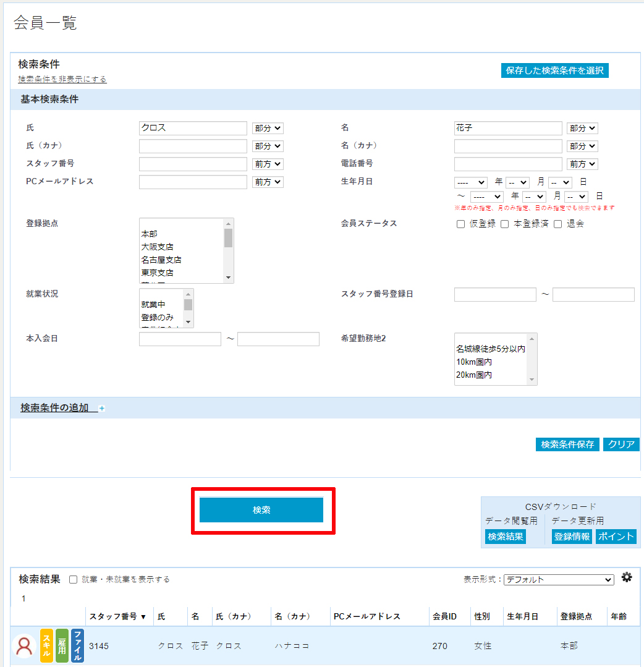Viewport: 644px width, 667px height.
Task: Click the クリア button
Action: point(622,444)
